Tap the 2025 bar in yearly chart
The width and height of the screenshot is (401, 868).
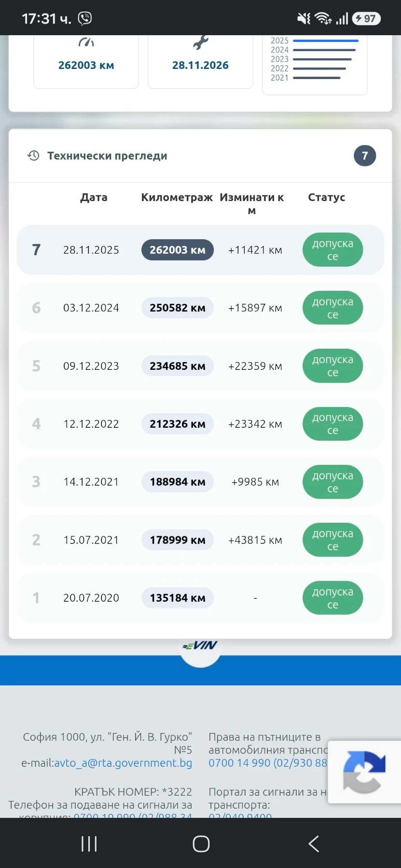pyautogui.click(x=326, y=41)
